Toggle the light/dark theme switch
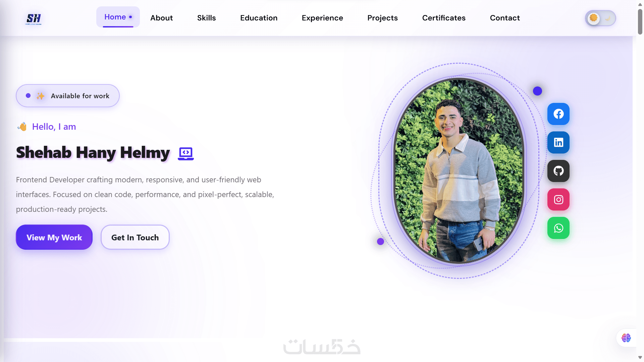This screenshot has height=362, width=644. (600, 18)
